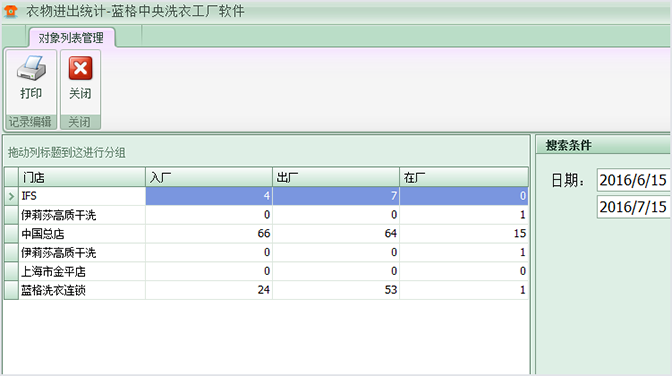Select the 中国总店 row

pos(266,234)
